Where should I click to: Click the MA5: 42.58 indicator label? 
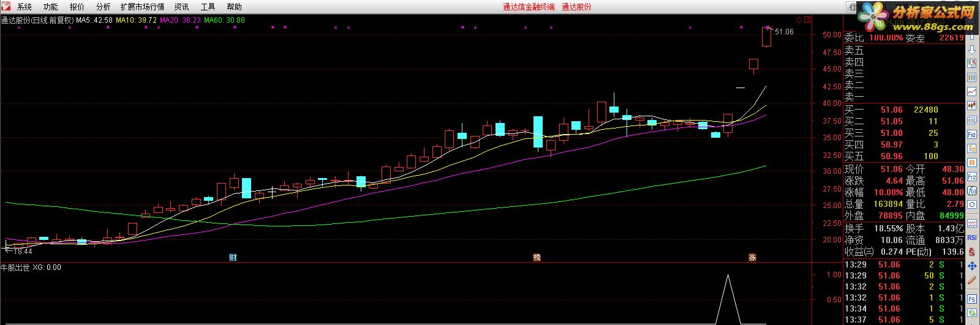point(94,20)
